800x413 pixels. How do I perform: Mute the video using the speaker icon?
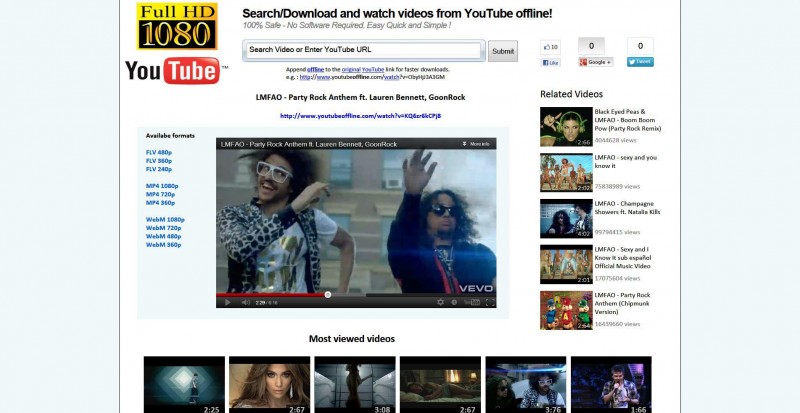[x=245, y=302]
